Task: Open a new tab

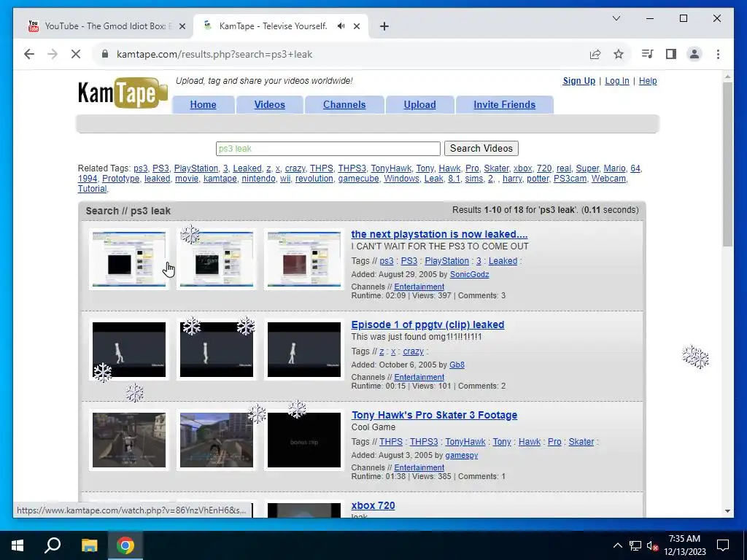Action: point(384,26)
